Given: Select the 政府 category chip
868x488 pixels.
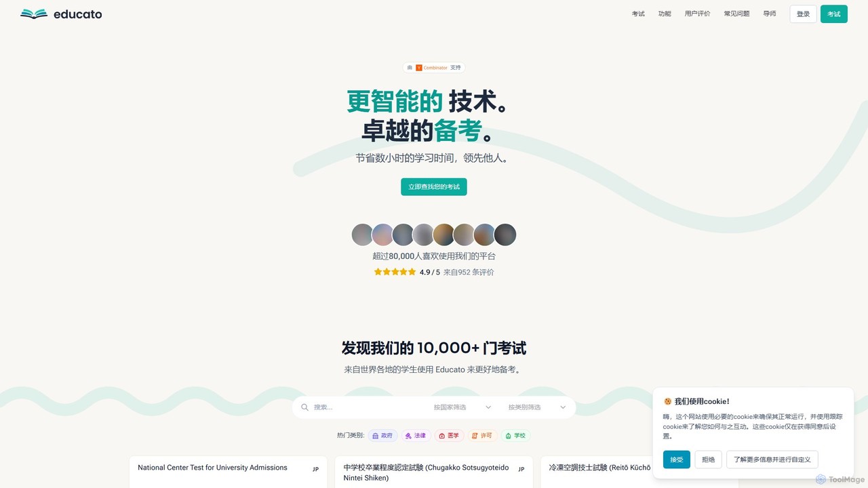Looking at the screenshot, I should pyautogui.click(x=382, y=436).
